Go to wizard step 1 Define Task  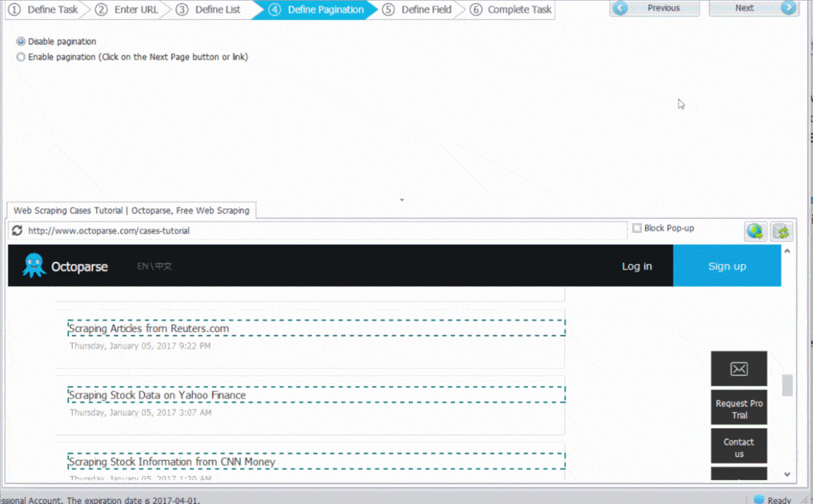(x=44, y=9)
